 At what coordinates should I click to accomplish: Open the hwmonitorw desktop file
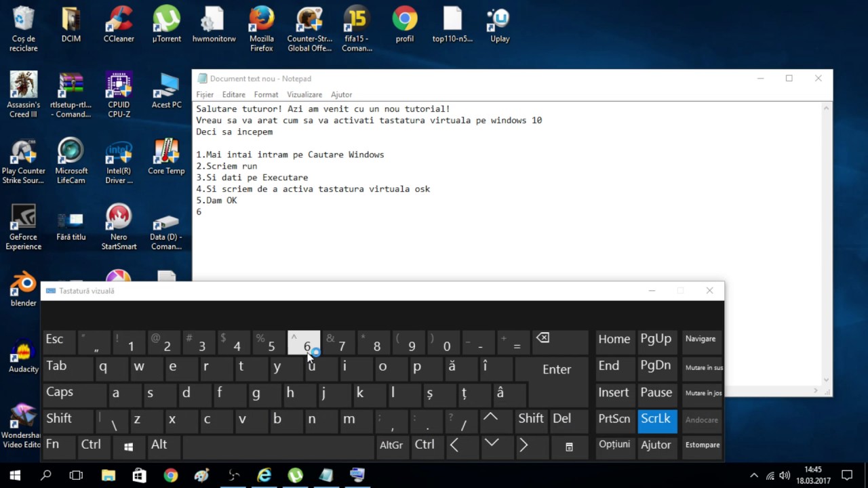(x=214, y=26)
